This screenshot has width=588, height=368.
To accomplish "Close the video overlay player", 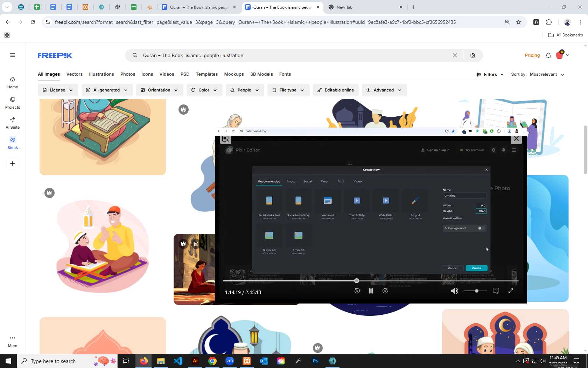I will [516, 139].
